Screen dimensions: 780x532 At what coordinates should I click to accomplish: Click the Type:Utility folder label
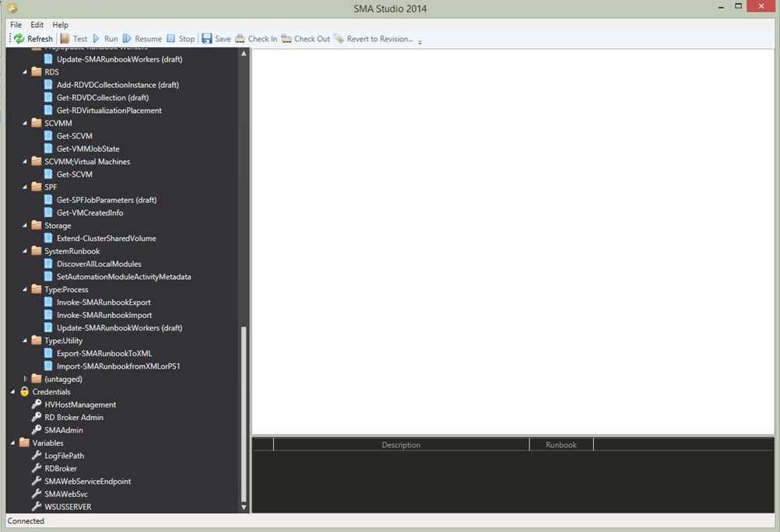coord(63,341)
